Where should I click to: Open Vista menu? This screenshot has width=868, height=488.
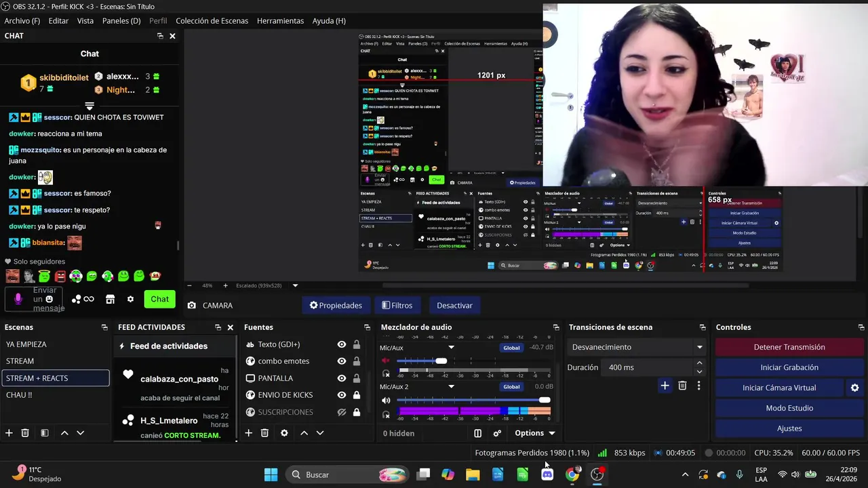[85, 21]
